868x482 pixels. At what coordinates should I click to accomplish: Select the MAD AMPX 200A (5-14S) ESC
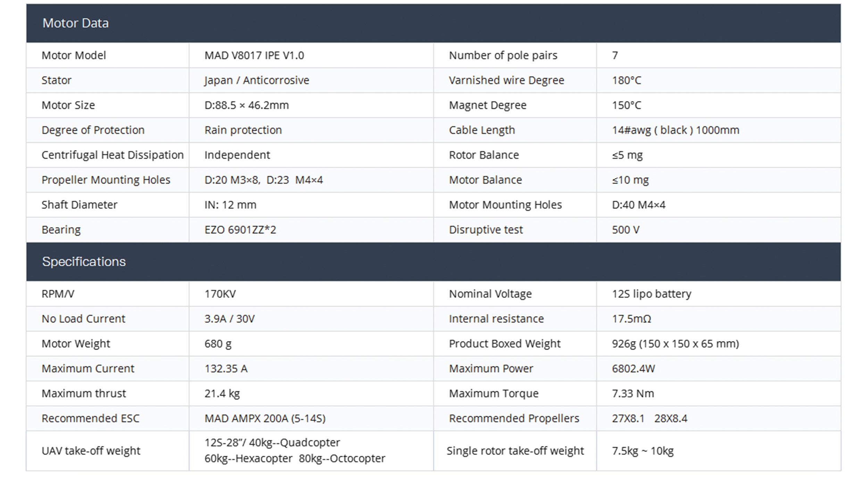tap(265, 418)
